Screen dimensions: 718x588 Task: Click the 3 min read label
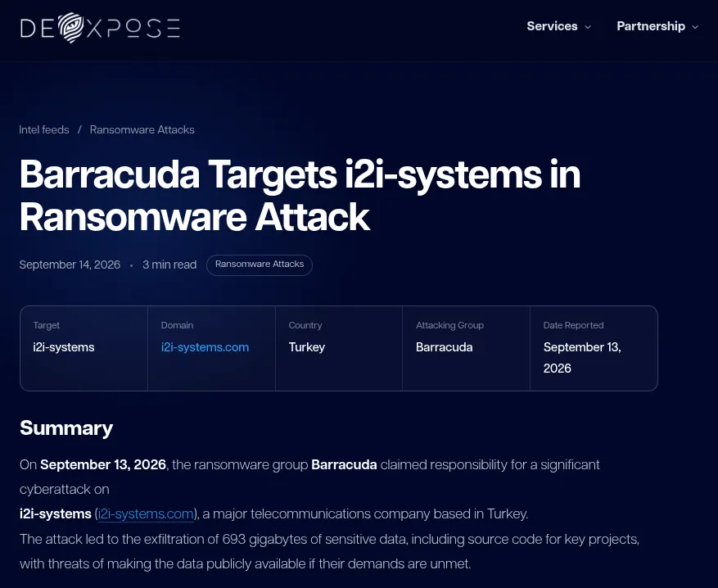coord(169,265)
